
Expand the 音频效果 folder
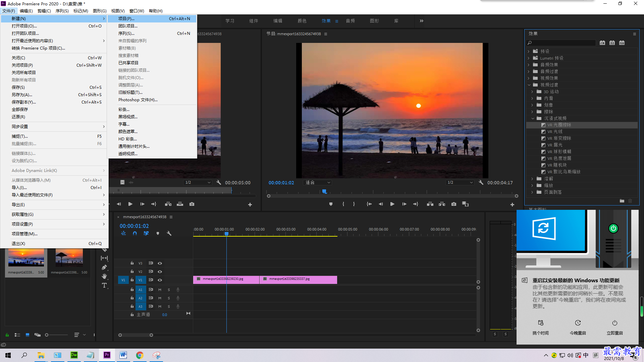(529, 65)
